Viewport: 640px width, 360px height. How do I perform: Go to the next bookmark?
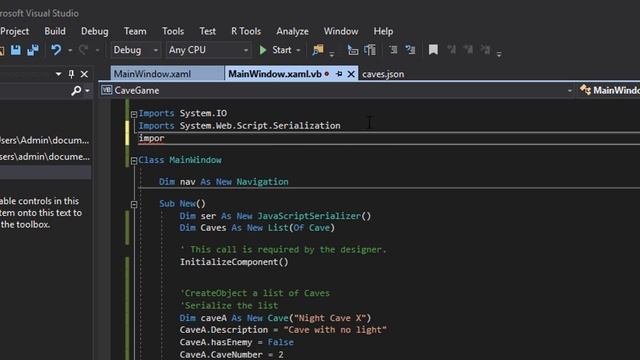[468, 50]
